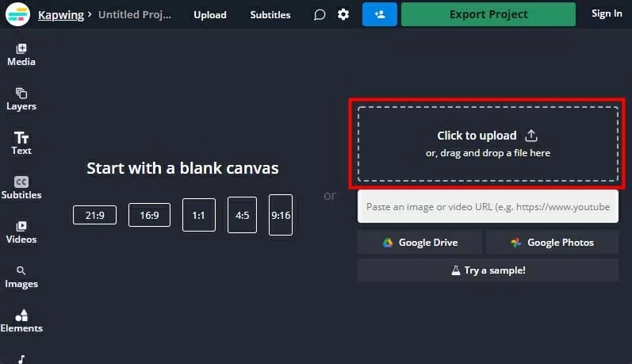632x364 pixels.
Task: Select the 9:16 vertical canvas
Action: coord(281,215)
